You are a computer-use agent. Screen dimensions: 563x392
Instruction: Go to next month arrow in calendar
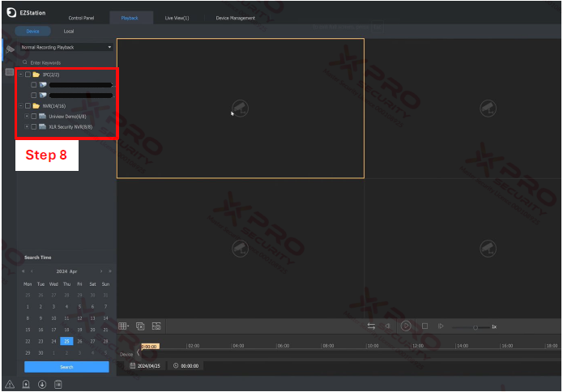[101, 271]
